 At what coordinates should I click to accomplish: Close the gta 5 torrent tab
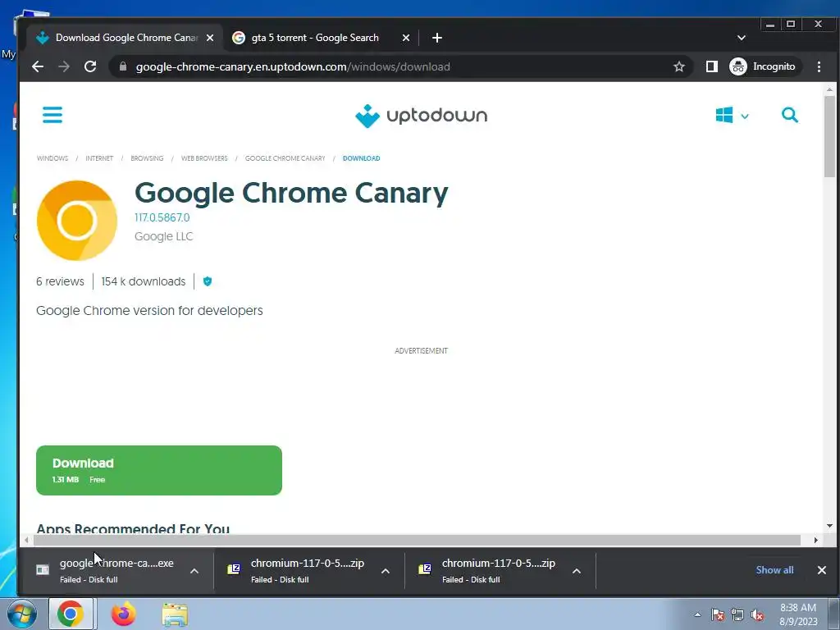pyautogui.click(x=405, y=38)
